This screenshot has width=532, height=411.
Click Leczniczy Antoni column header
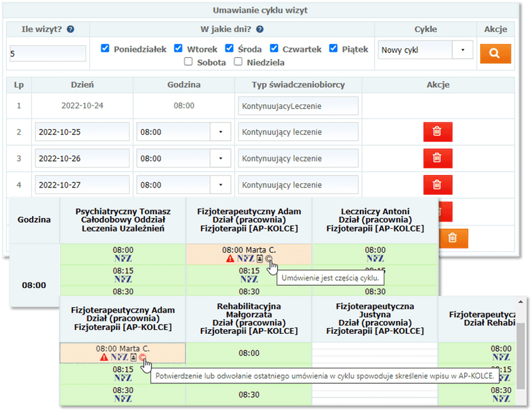point(375,220)
